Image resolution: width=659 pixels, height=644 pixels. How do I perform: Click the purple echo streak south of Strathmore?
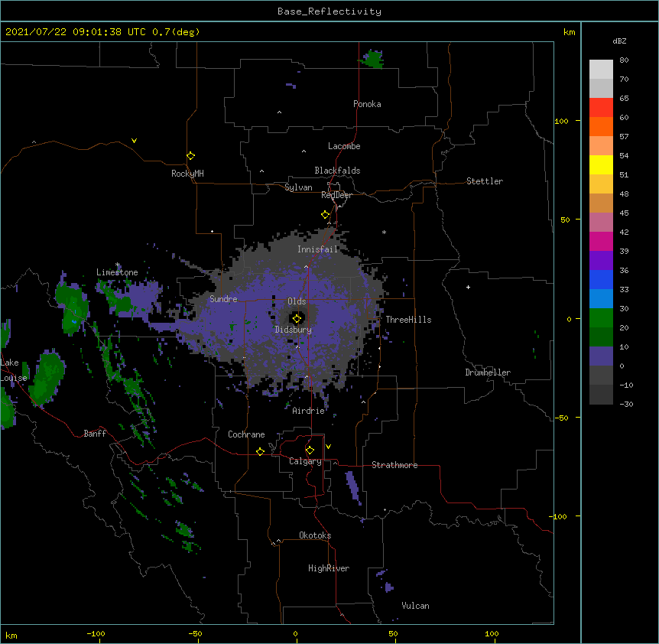pyautogui.click(x=353, y=487)
